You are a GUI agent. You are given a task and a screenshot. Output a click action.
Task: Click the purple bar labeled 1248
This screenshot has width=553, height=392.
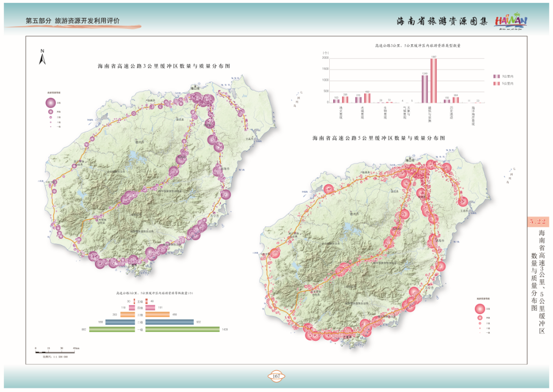click(x=424, y=88)
